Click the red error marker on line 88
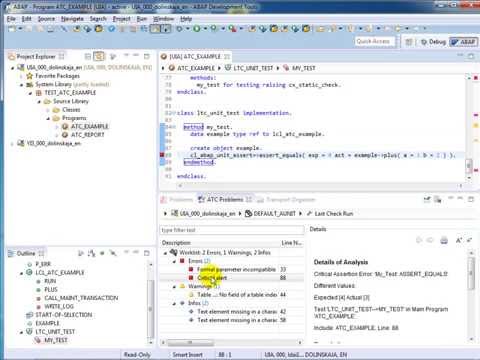This screenshot has height=360, width=480. coord(162,155)
